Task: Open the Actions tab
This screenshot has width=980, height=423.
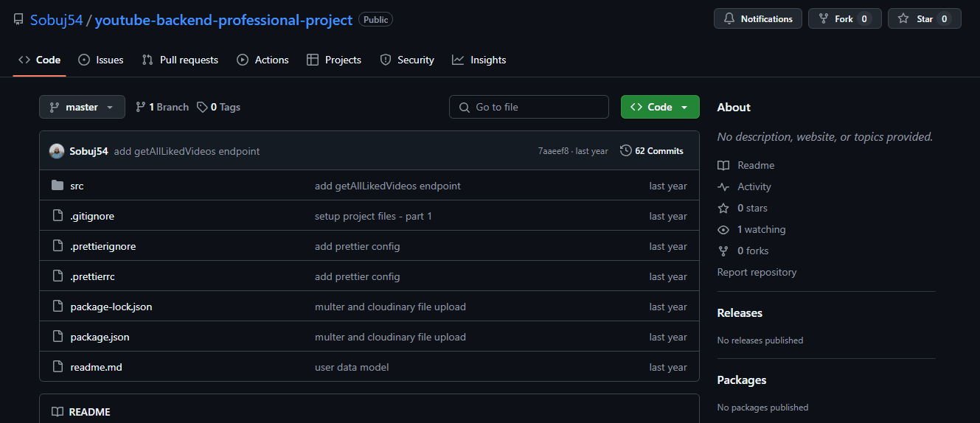Action: pyautogui.click(x=263, y=60)
